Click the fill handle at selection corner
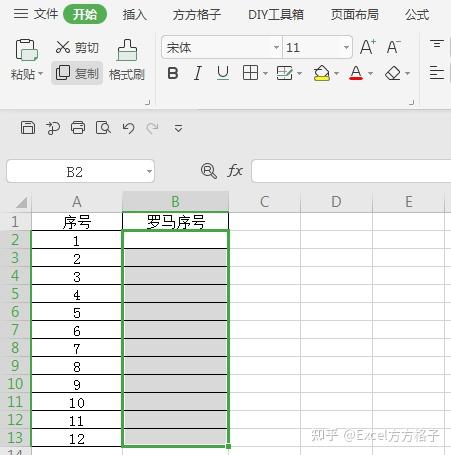The width and height of the screenshot is (451, 455). pos(228,446)
